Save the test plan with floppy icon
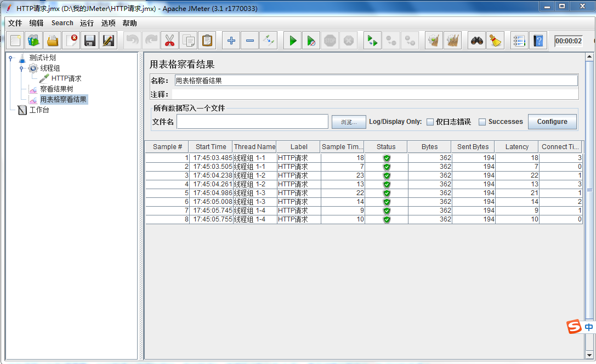Image resolution: width=596 pixels, height=364 pixels. pyautogui.click(x=90, y=41)
